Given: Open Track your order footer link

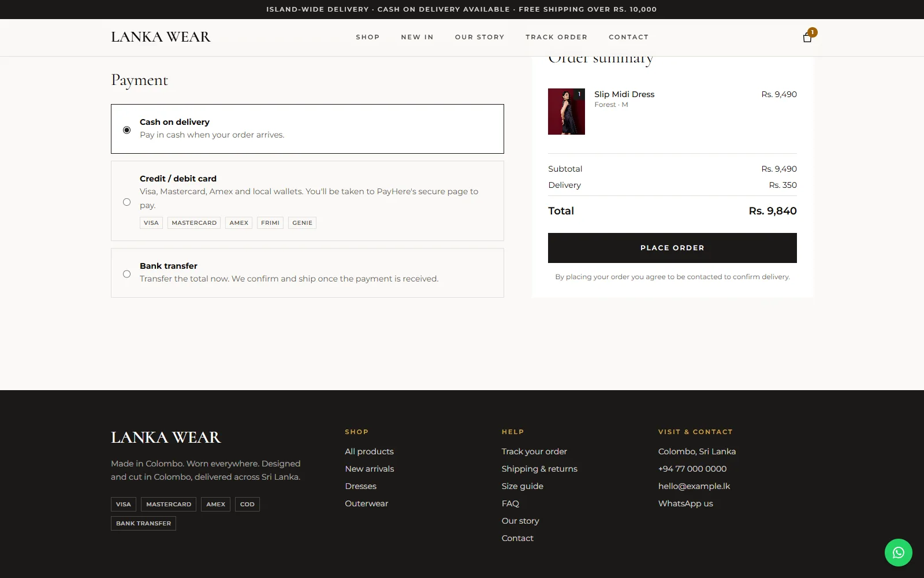Looking at the screenshot, I should coord(534,451).
